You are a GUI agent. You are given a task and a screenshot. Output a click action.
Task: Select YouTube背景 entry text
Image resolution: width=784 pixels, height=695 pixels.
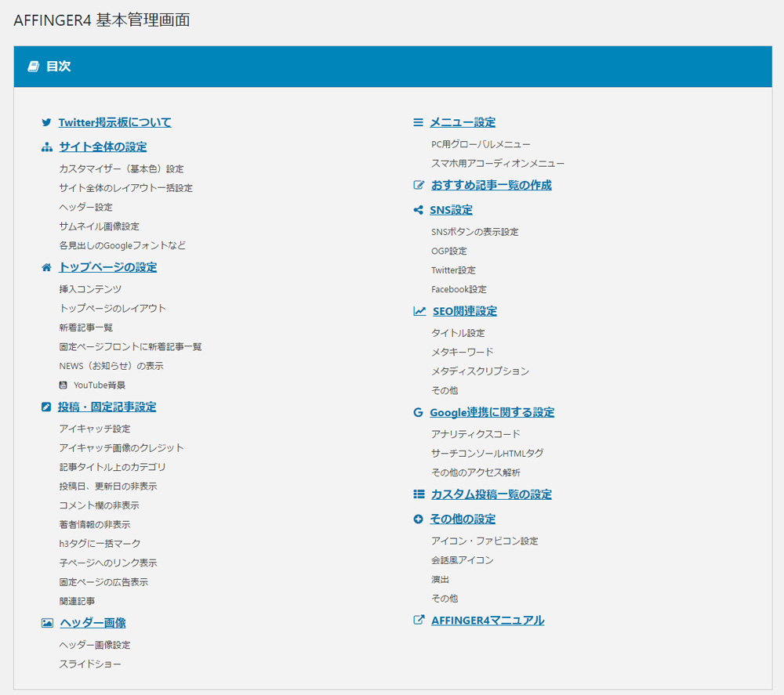[100, 386]
